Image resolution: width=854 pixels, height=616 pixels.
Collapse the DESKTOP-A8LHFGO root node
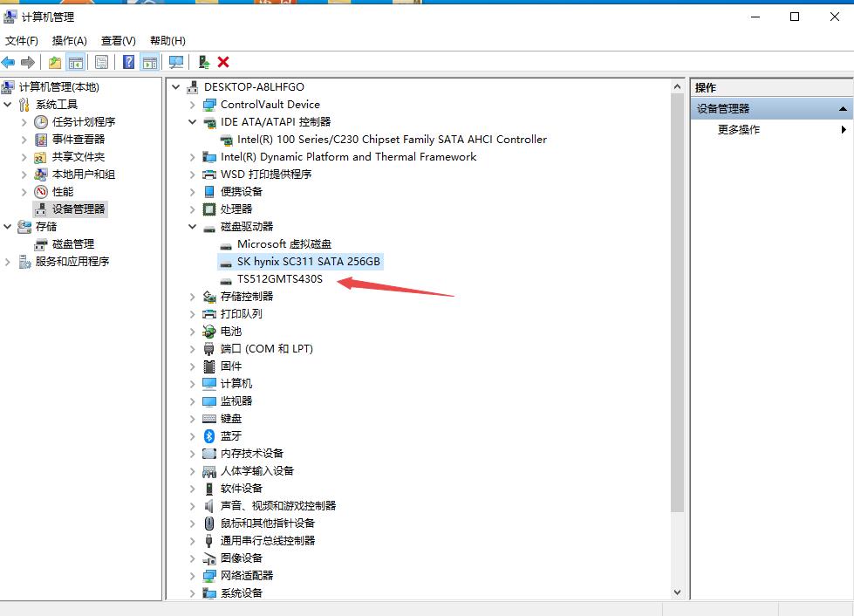176,86
